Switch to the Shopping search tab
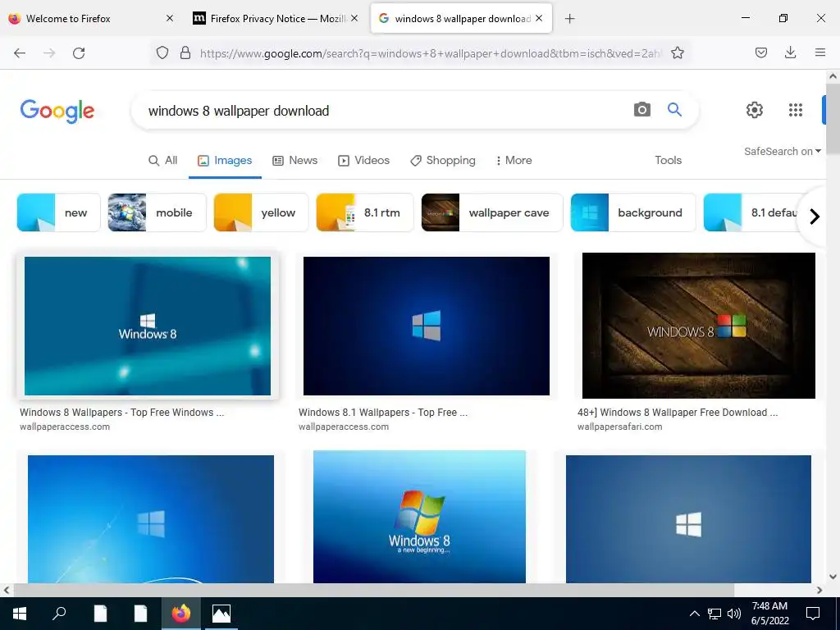This screenshot has height=630, width=840. [x=443, y=160]
